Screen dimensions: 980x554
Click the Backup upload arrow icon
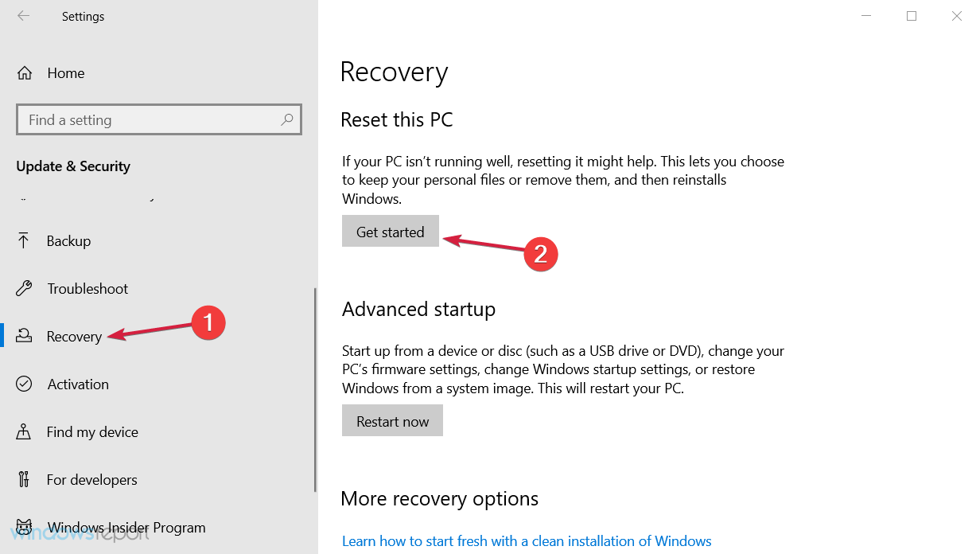(x=24, y=240)
